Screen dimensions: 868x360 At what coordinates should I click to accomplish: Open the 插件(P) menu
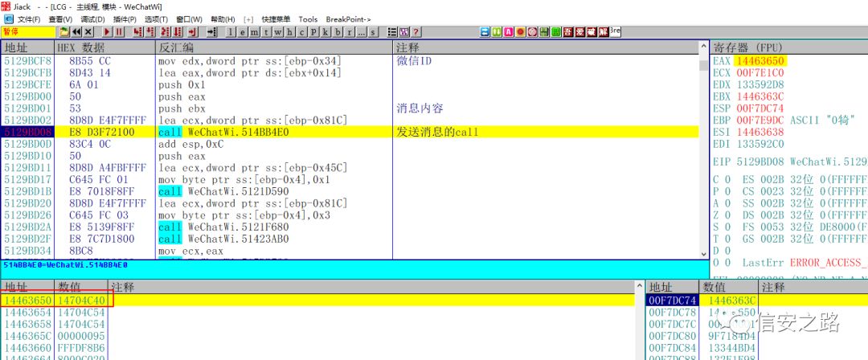coord(125,19)
